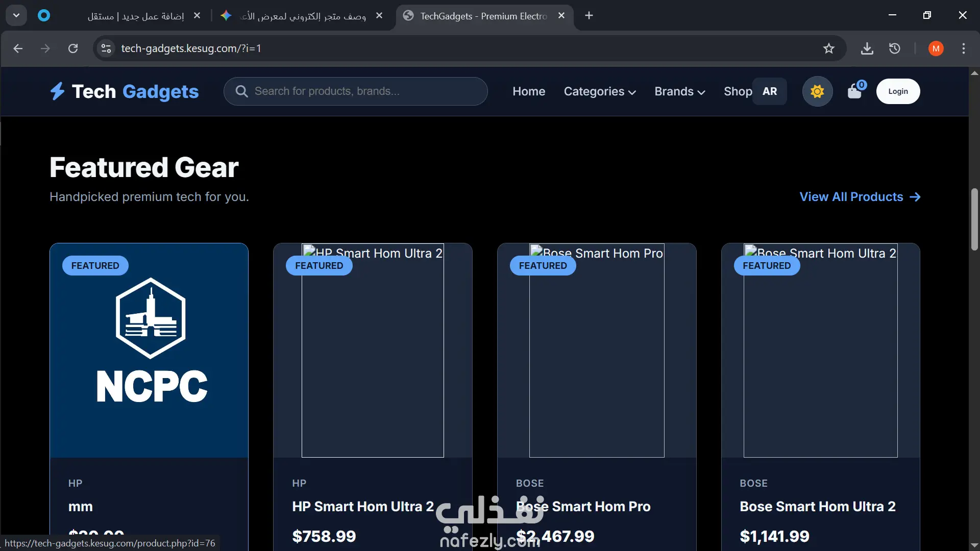Switch to the وصف متجر إلكتروني tab

click(x=303, y=16)
